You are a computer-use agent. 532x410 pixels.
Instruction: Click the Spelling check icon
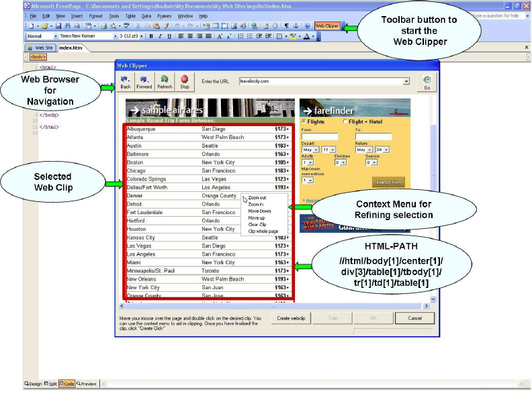(126, 25)
